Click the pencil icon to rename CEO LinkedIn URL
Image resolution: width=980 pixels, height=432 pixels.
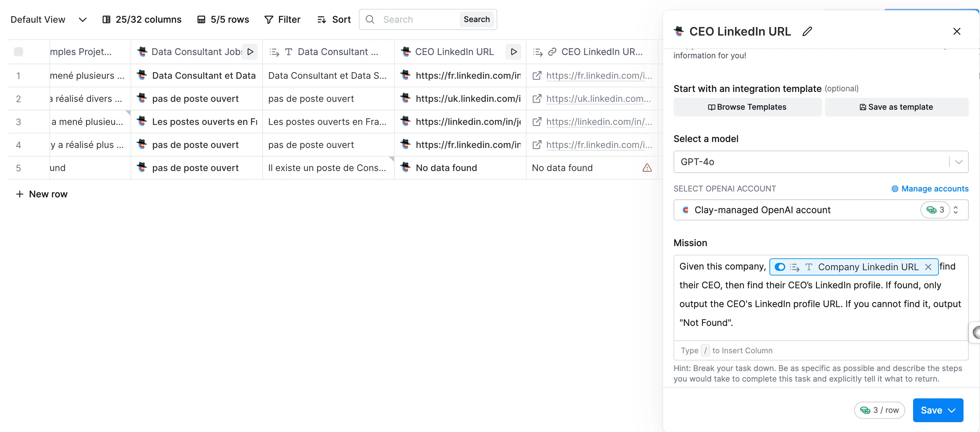(x=807, y=31)
